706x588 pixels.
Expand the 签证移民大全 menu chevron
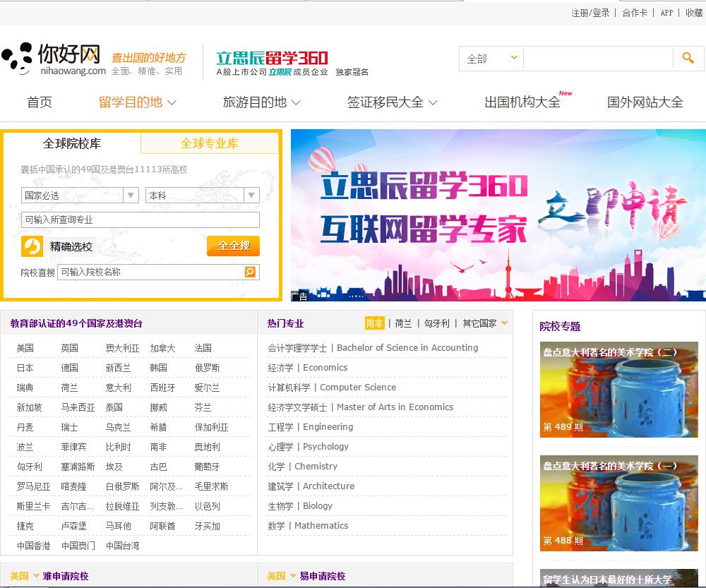coord(433,102)
